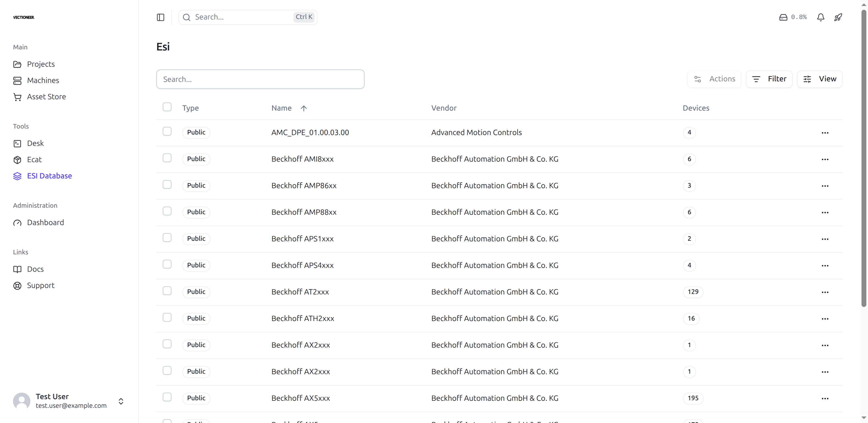This screenshot has width=868, height=423.
Task: Click the scrollbar down arrow
Action: (864, 418)
